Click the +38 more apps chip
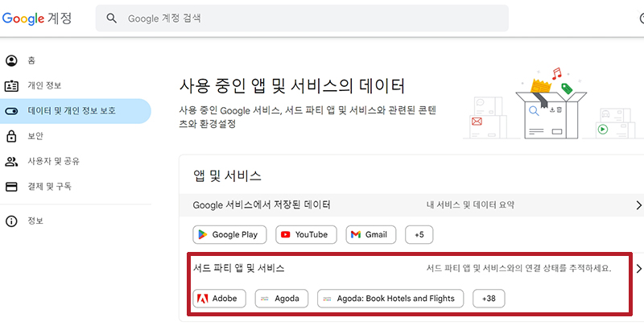The image size is (644, 326). (x=489, y=299)
